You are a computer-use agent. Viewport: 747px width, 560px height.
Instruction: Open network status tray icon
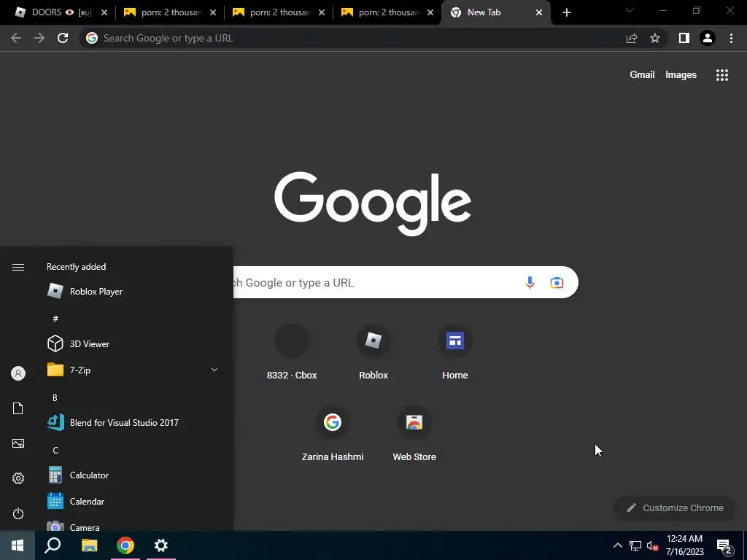point(635,545)
